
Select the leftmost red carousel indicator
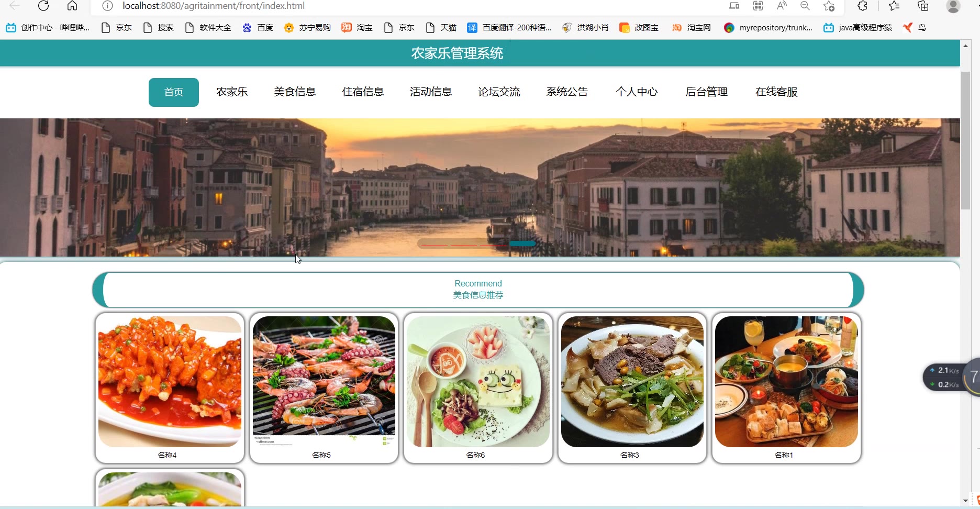[435, 245]
